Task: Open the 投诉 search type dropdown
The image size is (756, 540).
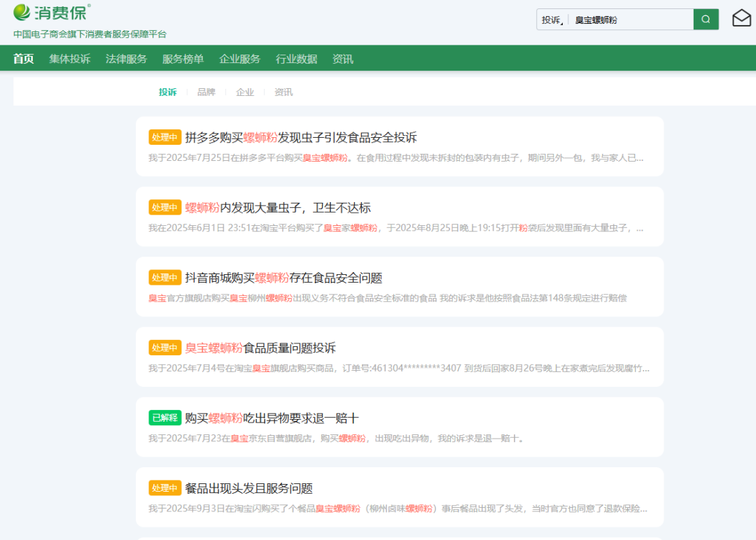Action: coord(552,20)
